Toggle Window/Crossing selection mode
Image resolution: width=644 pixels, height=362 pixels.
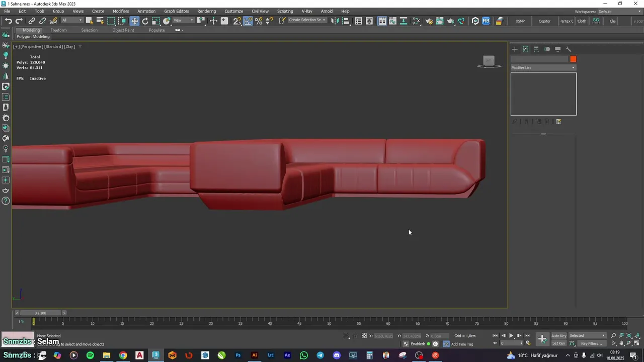[122, 21]
